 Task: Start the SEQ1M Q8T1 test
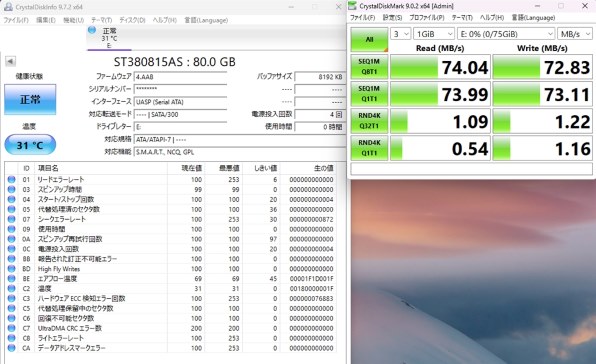[x=369, y=67]
